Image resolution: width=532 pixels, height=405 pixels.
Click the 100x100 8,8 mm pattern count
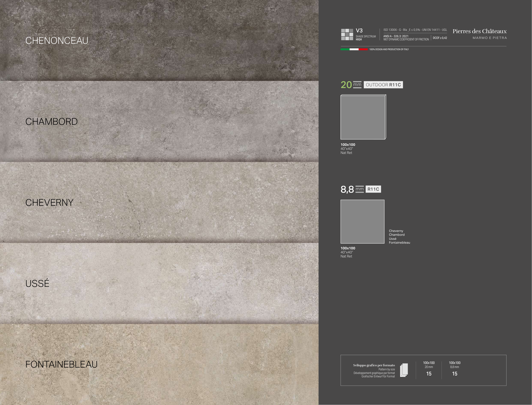pos(455,373)
